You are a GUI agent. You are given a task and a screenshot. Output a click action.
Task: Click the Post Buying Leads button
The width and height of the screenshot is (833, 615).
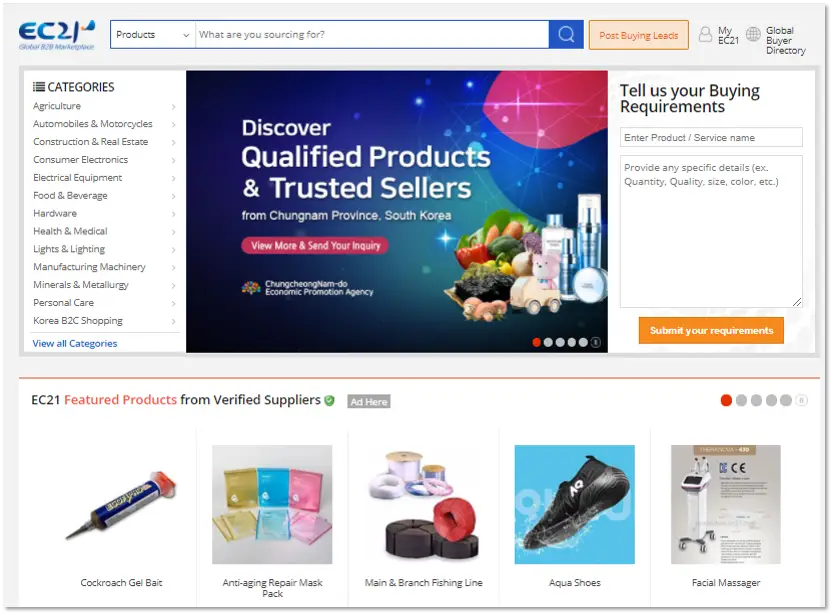click(639, 35)
